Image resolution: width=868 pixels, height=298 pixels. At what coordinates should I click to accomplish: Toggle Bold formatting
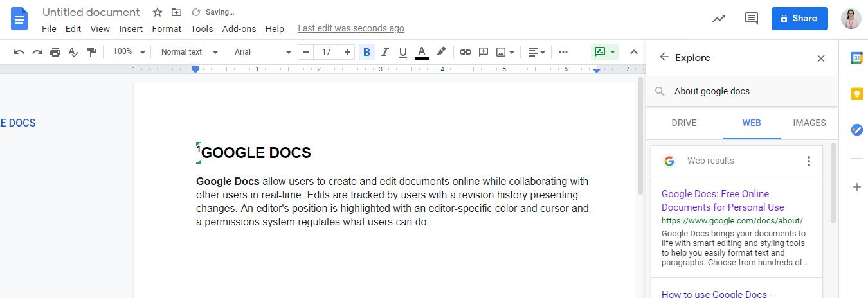click(366, 52)
